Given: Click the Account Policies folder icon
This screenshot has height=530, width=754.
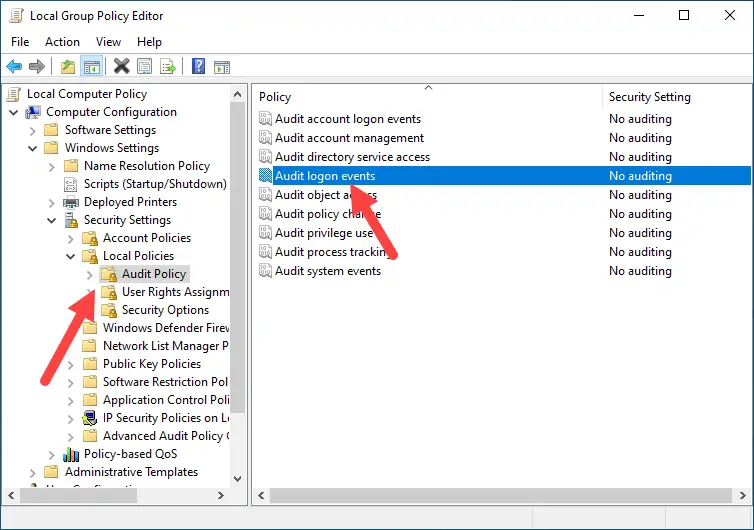Looking at the screenshot, I should 90,238.
